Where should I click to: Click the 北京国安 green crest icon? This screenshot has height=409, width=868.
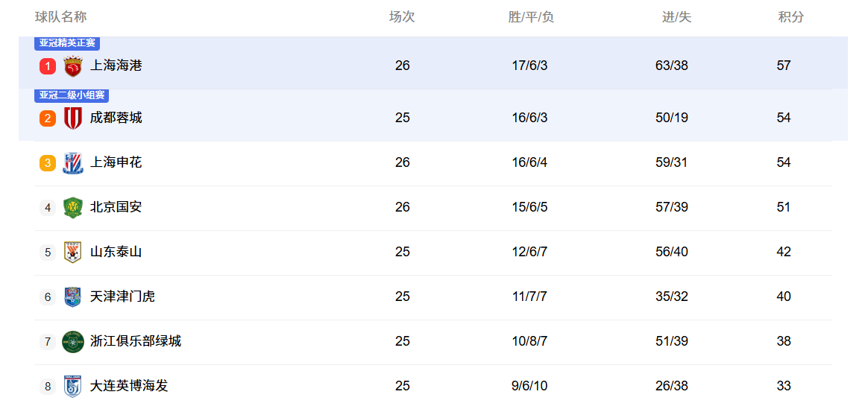pyautogui.click(x=72, y=208)
